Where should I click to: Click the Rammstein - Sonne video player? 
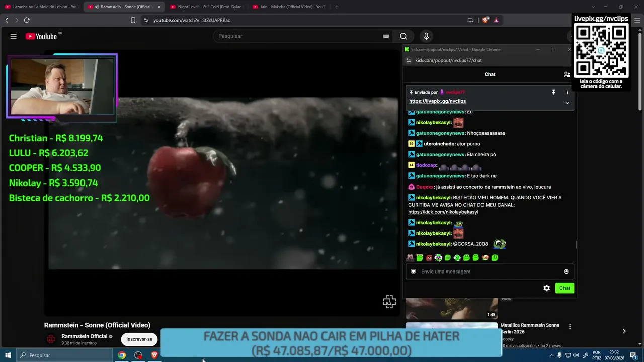pos(223,184)
